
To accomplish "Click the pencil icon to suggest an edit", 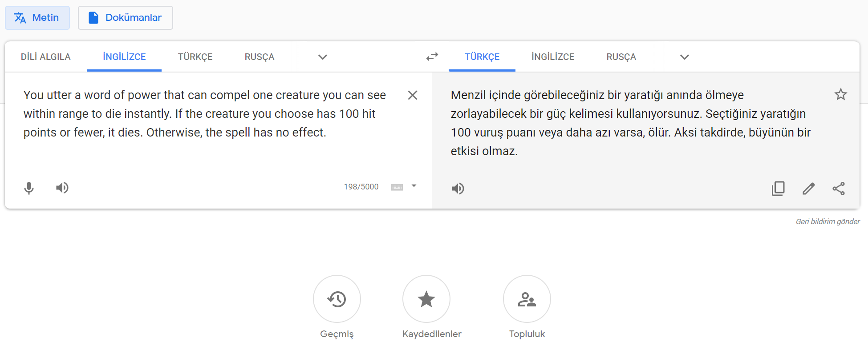I will click(x=808, y=189).
